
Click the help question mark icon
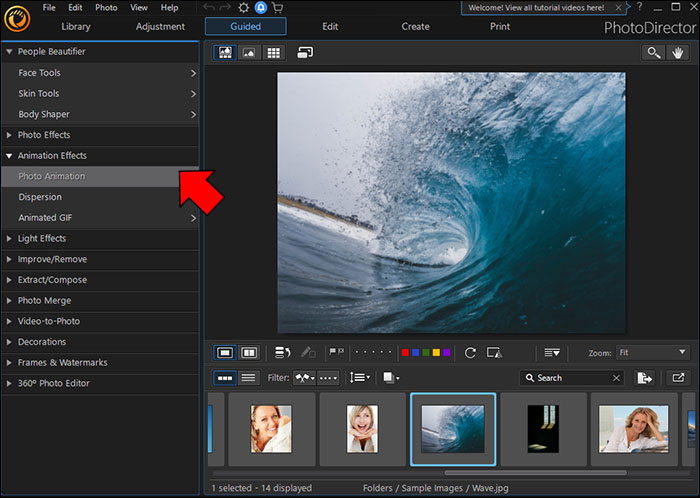pyautogui.click(x=639, y=7)
